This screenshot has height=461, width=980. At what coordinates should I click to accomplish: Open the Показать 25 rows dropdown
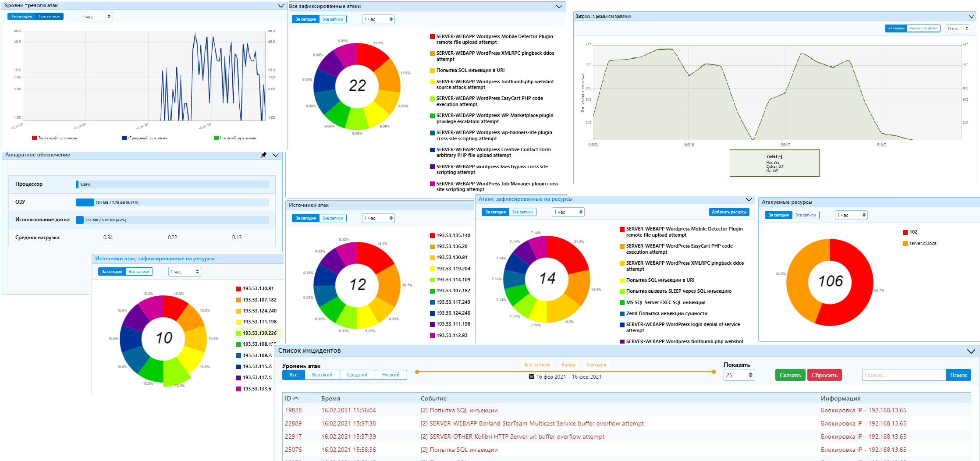coord(739,375)
